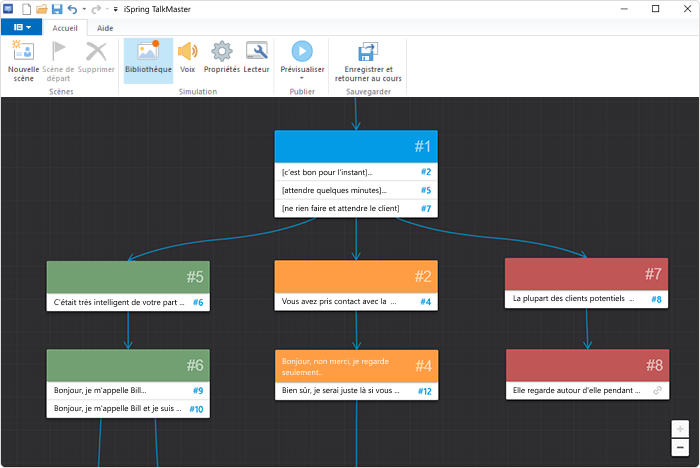
Task: Open the Bibliothèque library
Action: point(148,60)
